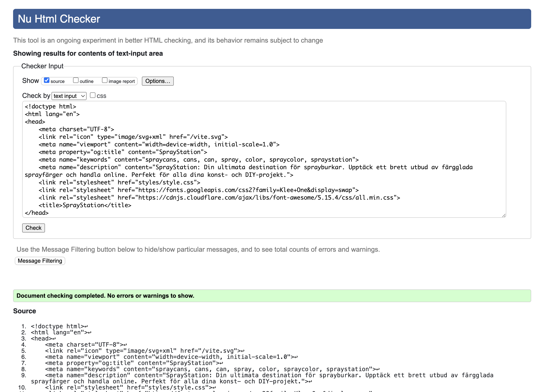Screen dimensions: 543x392
Task: Click source line 10 stylesheet link
Action: coord(130,387)
